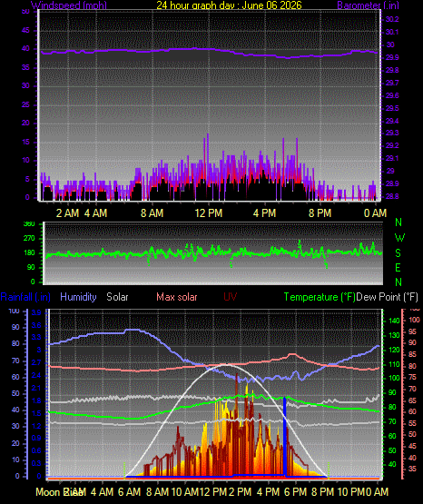
Task: Click "120" on the temperature scale
Action: (x=394, y=350)
